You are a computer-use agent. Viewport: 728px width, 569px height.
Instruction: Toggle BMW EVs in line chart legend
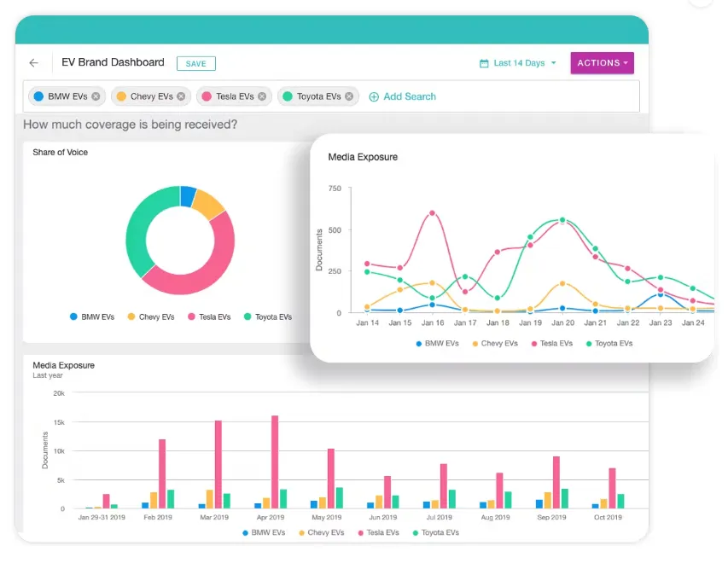click(x=437, y=344)
